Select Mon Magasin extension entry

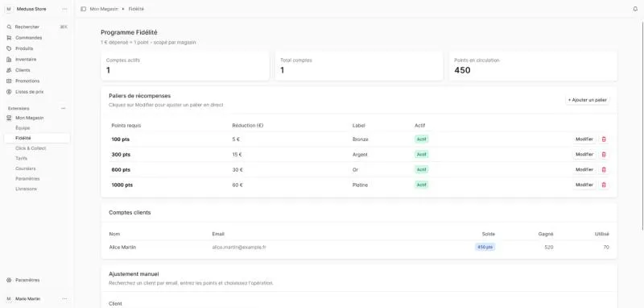tap(37, 118)
